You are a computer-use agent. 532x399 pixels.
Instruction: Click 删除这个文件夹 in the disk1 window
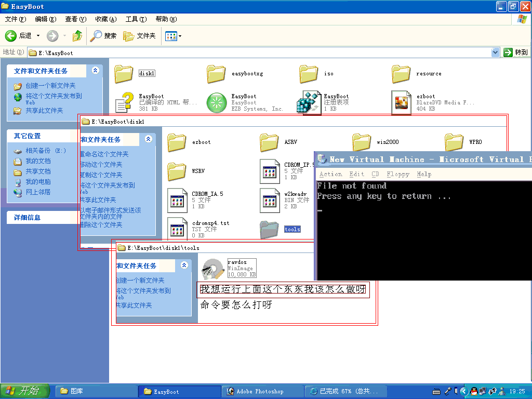coord(101,225)
